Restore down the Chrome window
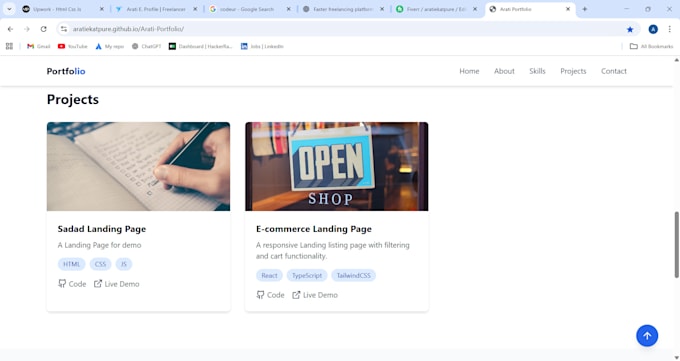680x361 pixels. (648, 9)
